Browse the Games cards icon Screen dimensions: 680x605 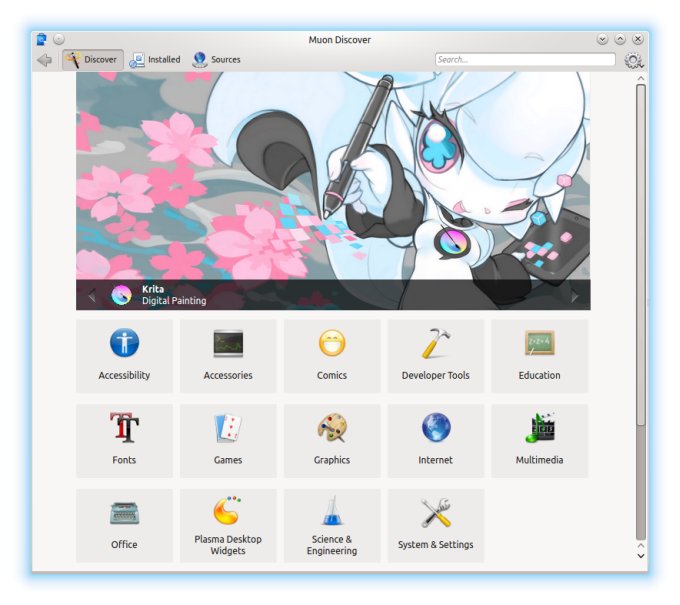pos(228,429)
